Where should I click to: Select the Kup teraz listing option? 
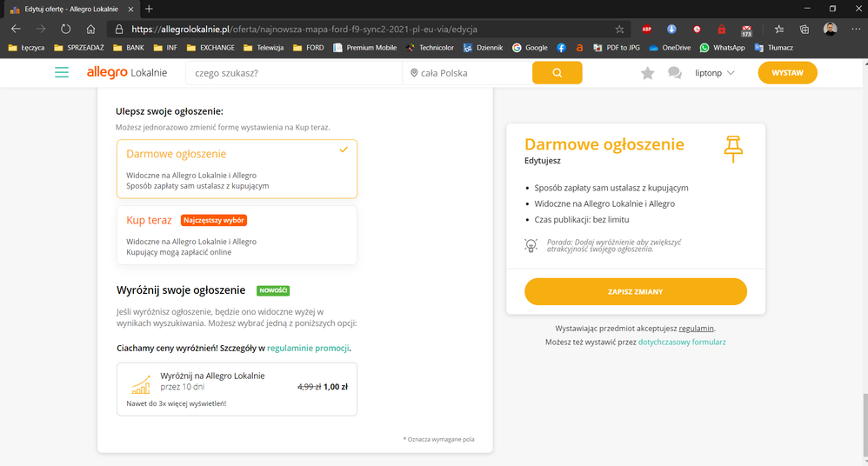[x=237, y=236]
